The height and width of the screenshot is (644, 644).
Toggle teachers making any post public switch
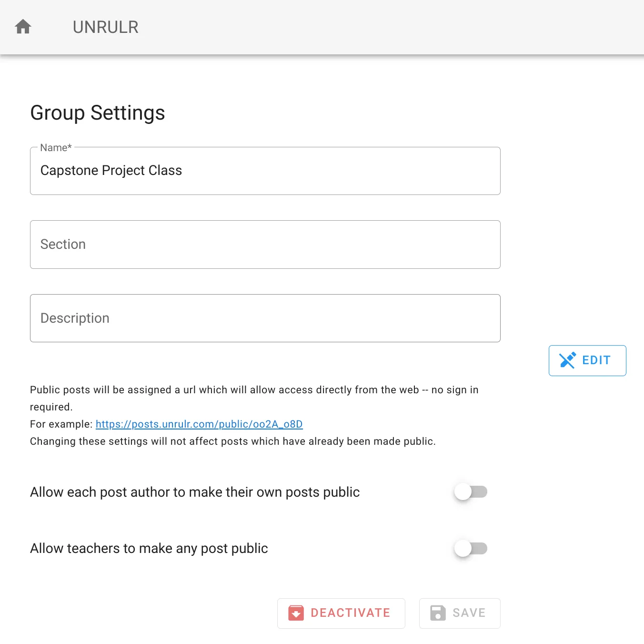click(x=470, y=548)
